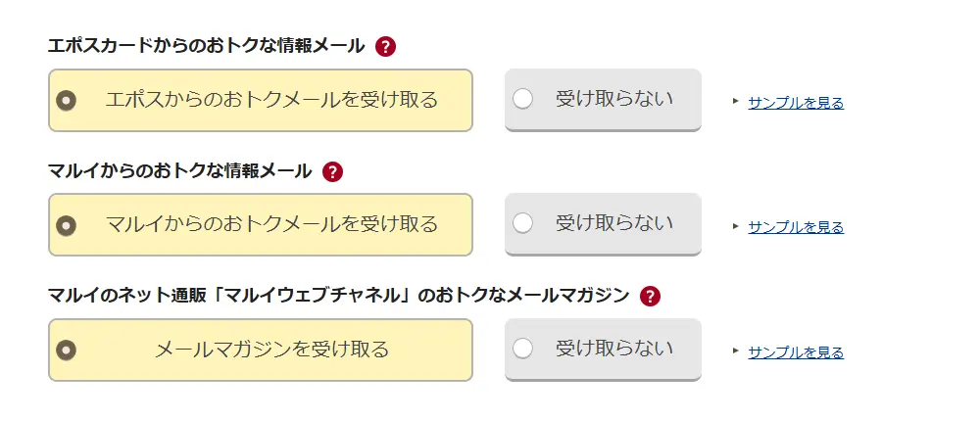Select radio circle for エポスからのおトクメールを受け取る
The height and width of the screenshot is (421, 980).
point(67,100)
